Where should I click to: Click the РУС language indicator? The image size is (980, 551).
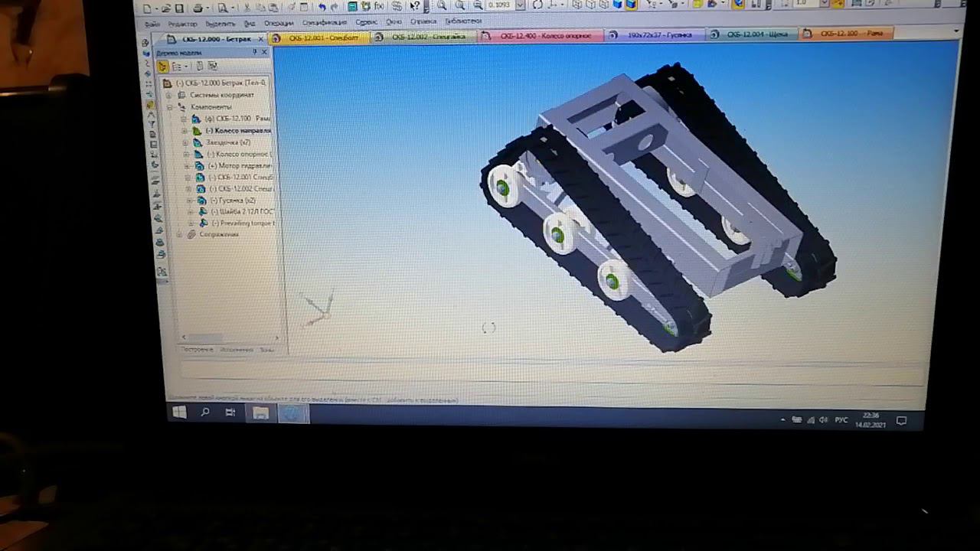(841, 420)
